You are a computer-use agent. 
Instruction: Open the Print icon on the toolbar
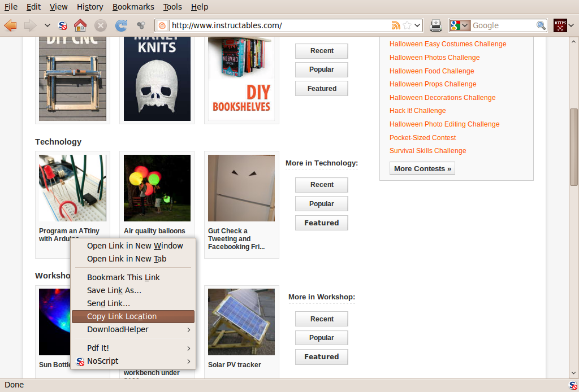coord(435,25)
